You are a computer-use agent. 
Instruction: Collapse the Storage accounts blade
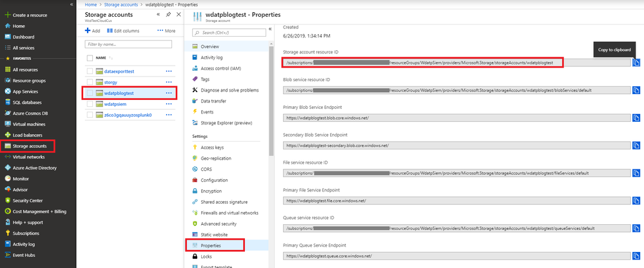(159, 14)
